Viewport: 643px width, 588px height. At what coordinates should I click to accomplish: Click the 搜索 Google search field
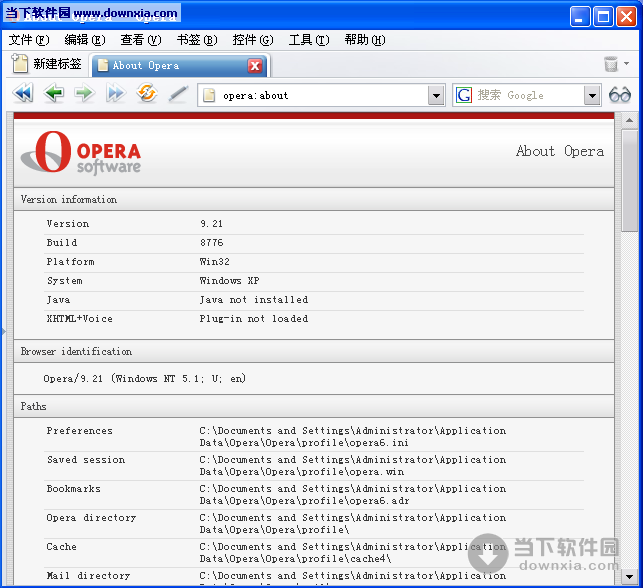tap(527, 96)
